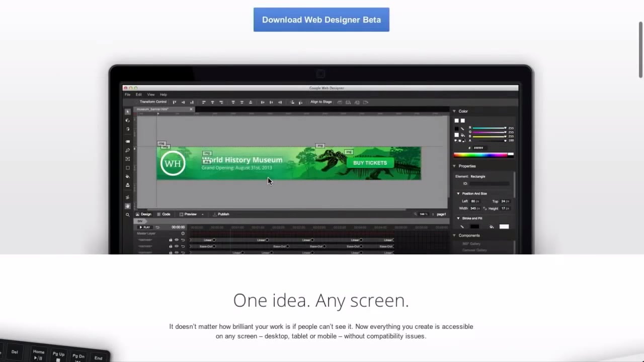Click the Publish upload icon
This screenshot has width=644, height=362.
(x=215, y=214)
